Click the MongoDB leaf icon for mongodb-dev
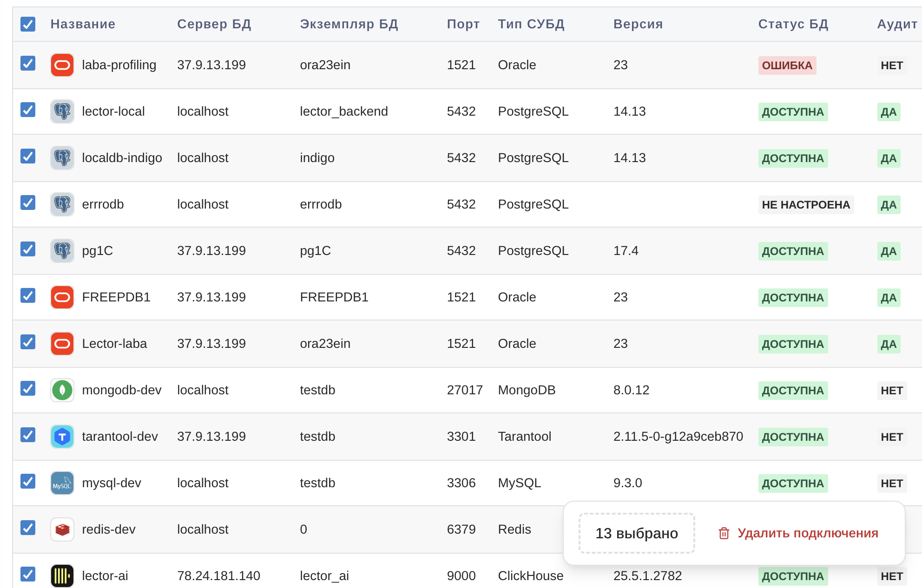The image size is (922, 588). tap(62, 390)
